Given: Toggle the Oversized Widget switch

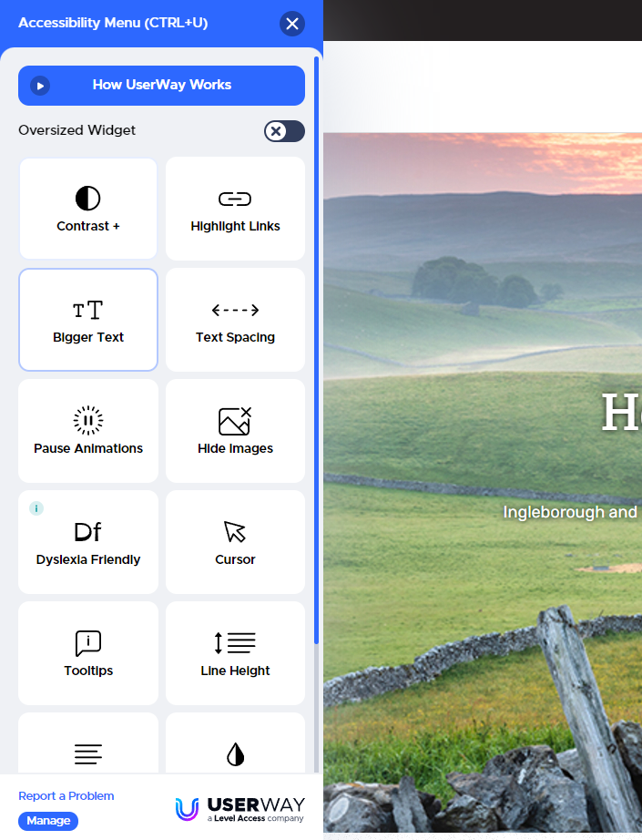Looking at the screenshot, I should pos(284,131).
